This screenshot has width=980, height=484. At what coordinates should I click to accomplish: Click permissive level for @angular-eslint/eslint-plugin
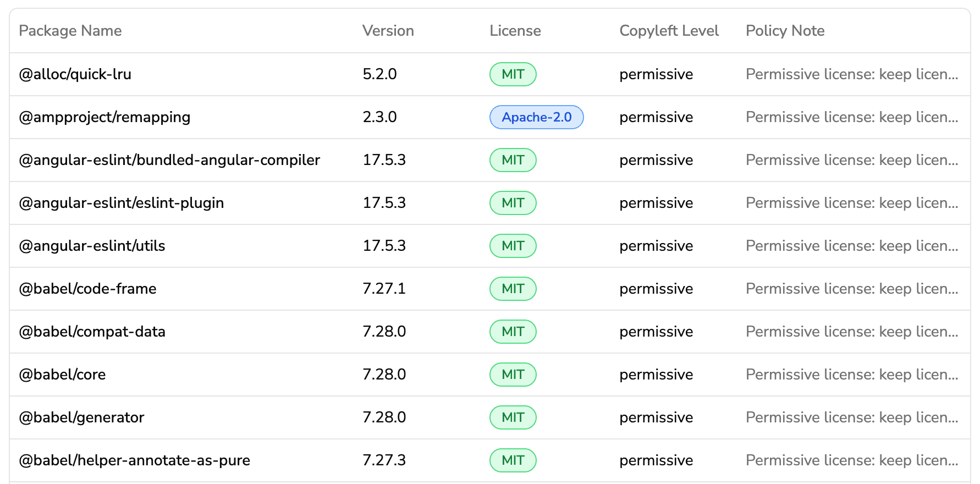656,203
